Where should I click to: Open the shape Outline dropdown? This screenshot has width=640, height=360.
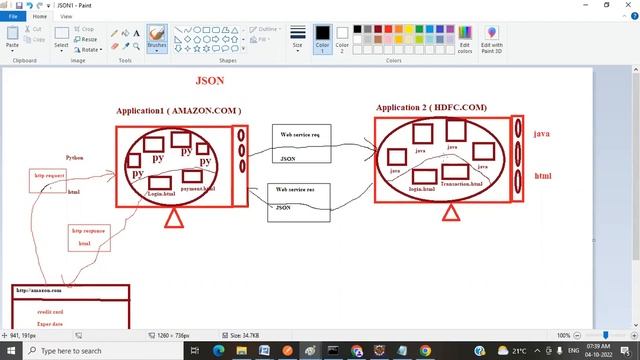(x=265, y=29)
